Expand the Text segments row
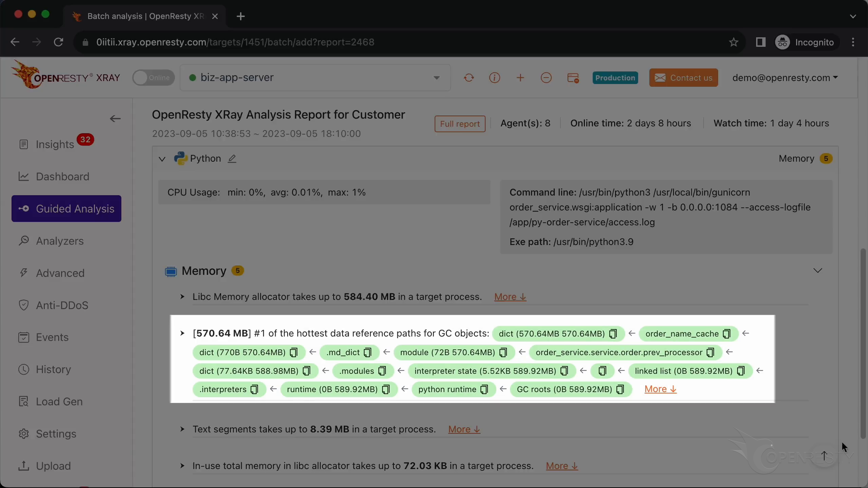The height and width of the screenshot is (488, 868). coord(182,429)
